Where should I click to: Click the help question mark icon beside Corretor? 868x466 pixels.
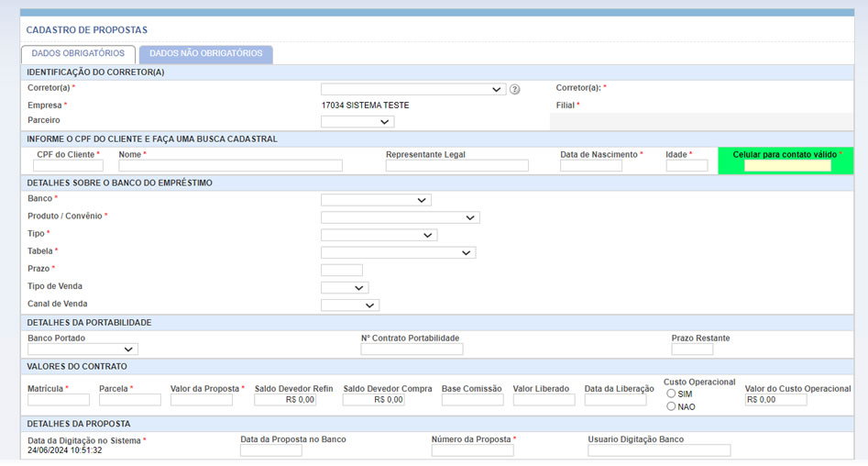click(515, 90)
